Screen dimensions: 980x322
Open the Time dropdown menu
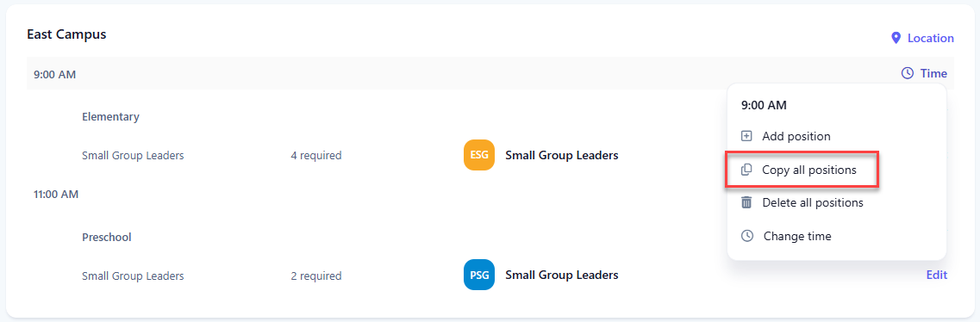[924, 74]
